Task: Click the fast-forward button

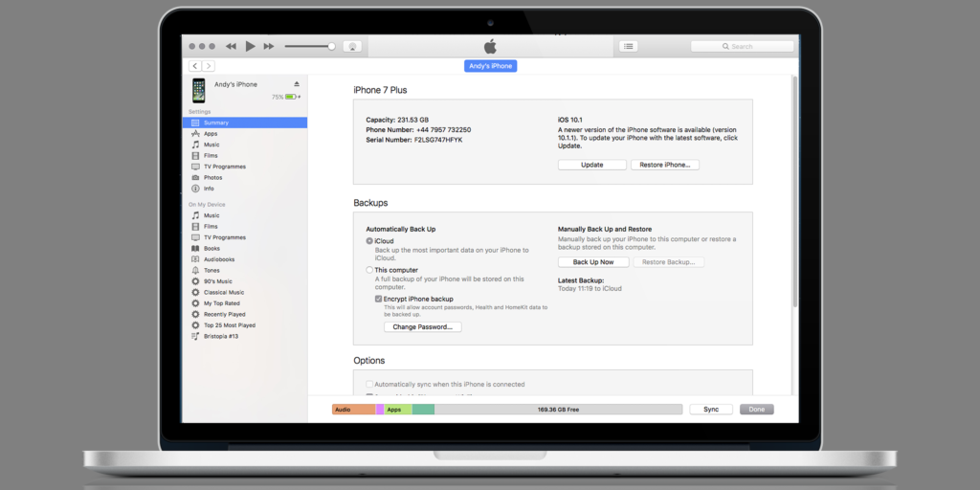Action: tap(269, 46)
